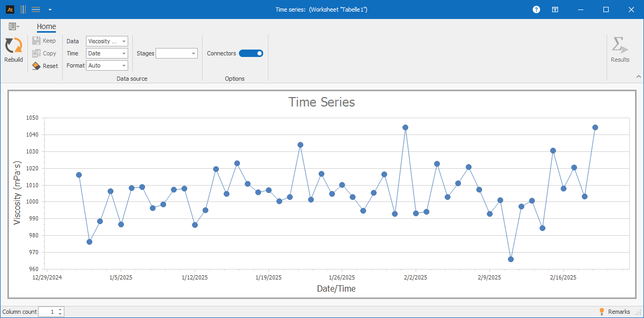This screenshot has width=644, height=318.
Task: Open the application menu button beside Home
Action: click(14, 26)
